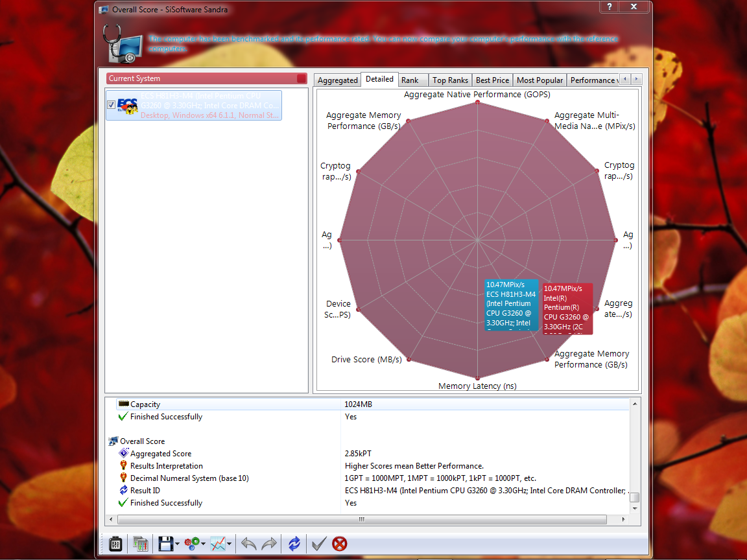Click the title bar help question button
This screenshot has width=747, height=560.
click(610, 6)
